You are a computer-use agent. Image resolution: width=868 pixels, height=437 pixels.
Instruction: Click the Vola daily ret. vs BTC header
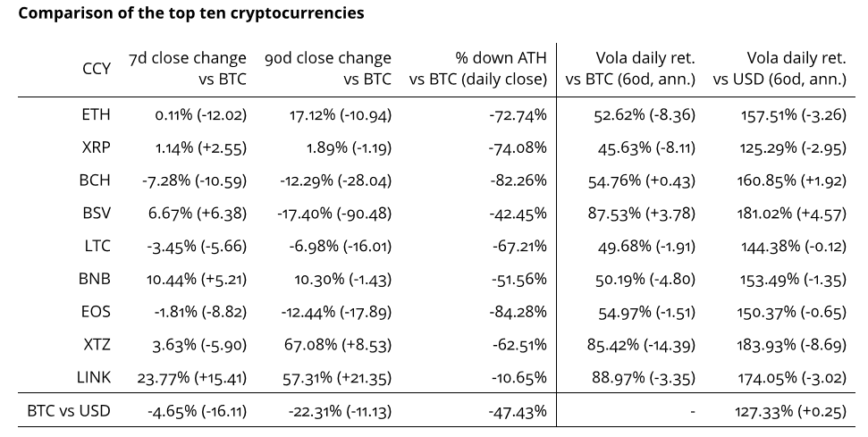coord(630,69)
